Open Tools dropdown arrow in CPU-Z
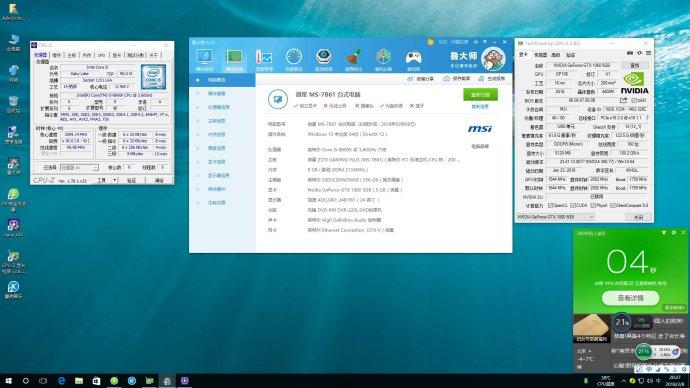Viewport: 690px width, 388px height. coord(115,180)
